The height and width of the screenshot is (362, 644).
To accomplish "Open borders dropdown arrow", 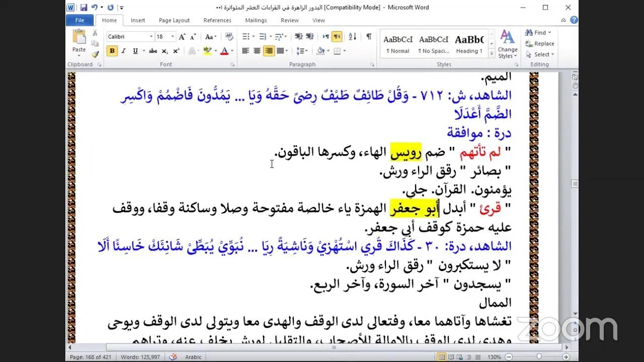I will pos(344,51).
